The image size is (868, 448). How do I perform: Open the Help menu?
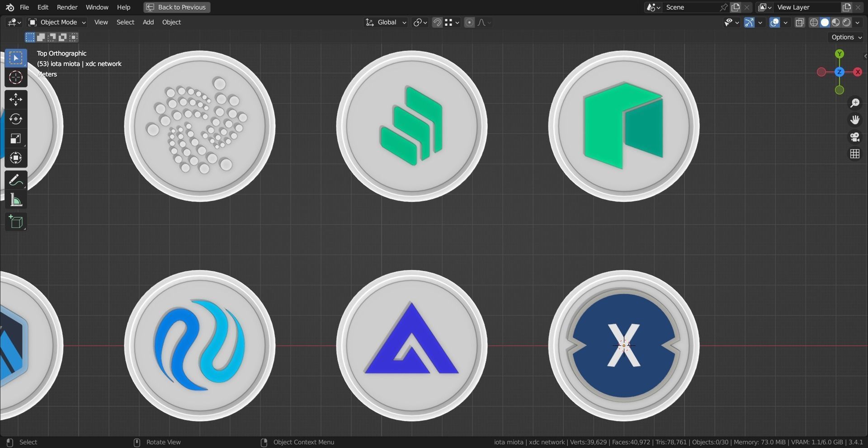[123, 7]
